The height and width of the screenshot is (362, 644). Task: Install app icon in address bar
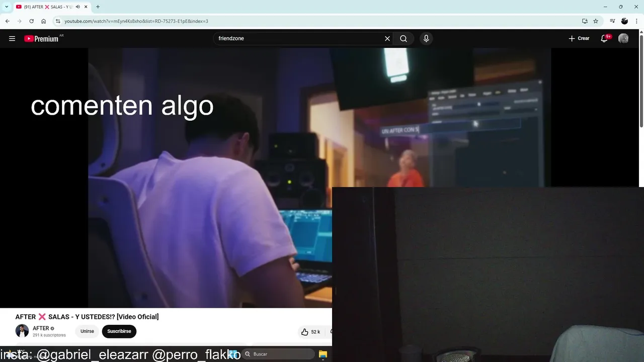(x=585, y=21)
